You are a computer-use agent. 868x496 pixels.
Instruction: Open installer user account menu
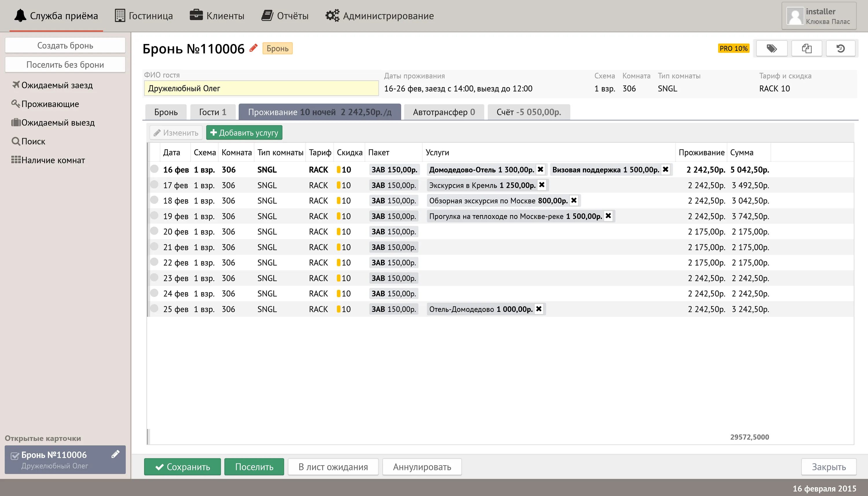coord(819,16)
